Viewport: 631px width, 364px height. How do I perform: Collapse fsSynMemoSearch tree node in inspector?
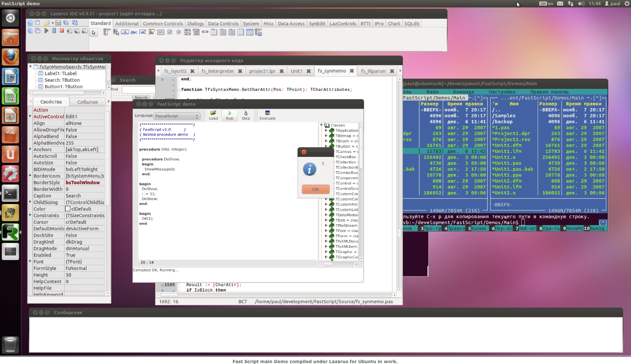coord(30,67)
